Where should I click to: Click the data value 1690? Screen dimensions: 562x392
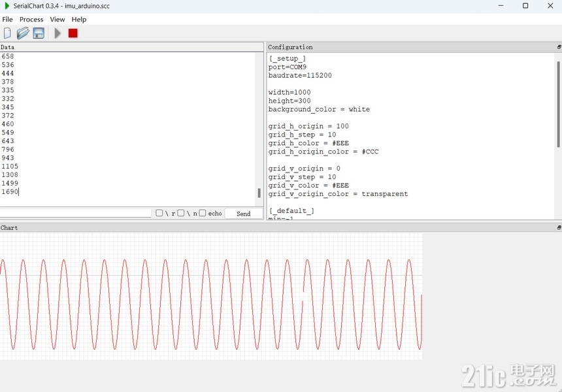[x=10, y=191]
